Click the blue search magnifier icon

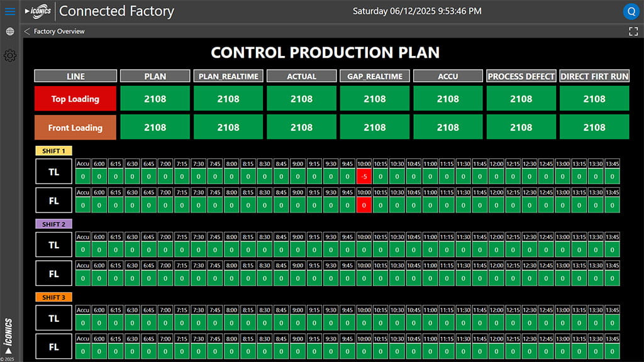pyautogui.click(x=630, y=11)
